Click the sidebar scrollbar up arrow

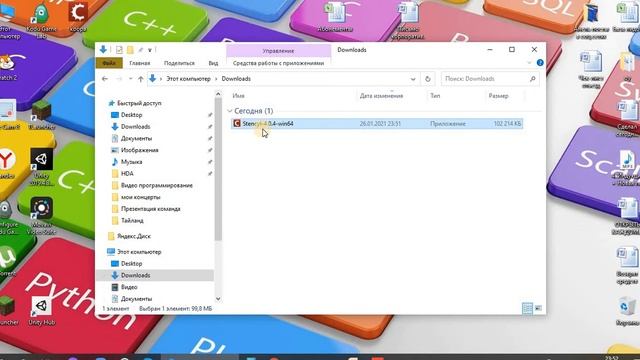click(218, 94)
